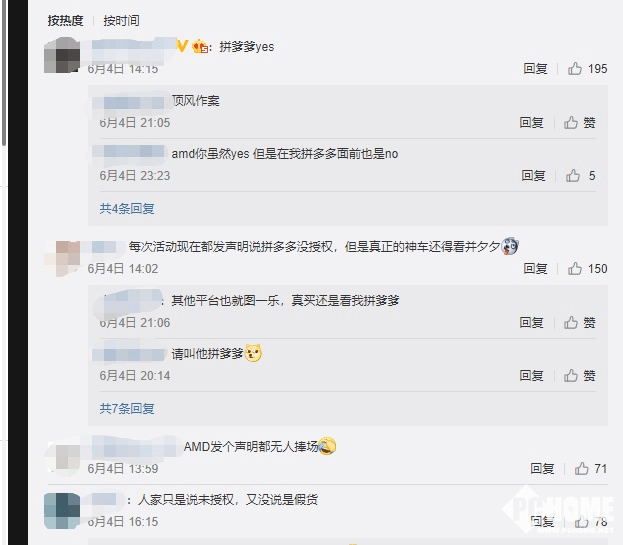623x545 pixels.
Task: Like the comment with 150 likes
Action: 575,269
